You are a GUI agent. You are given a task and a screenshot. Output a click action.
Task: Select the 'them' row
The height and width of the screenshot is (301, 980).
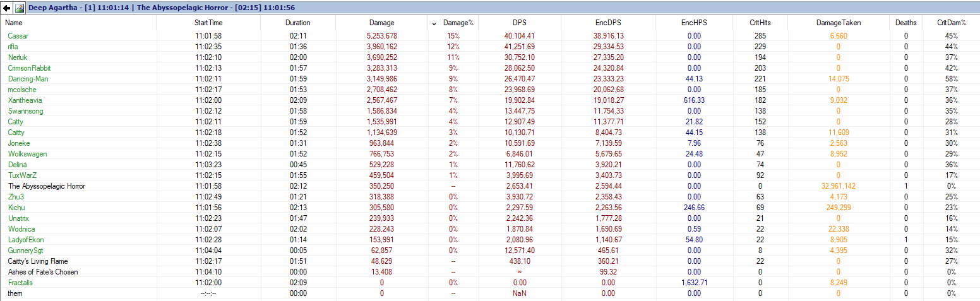click(490, 293)
